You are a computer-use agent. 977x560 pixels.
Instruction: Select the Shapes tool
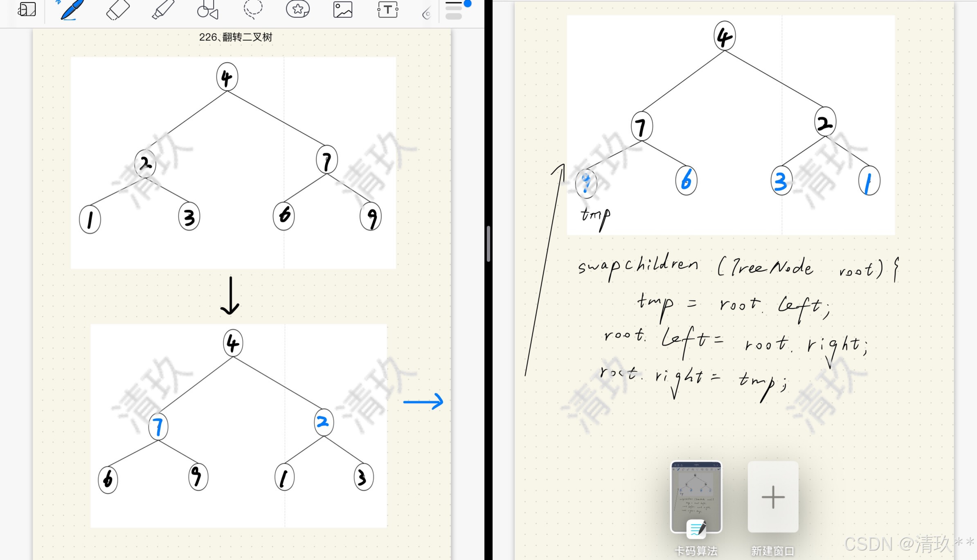(x=207, y=10)
